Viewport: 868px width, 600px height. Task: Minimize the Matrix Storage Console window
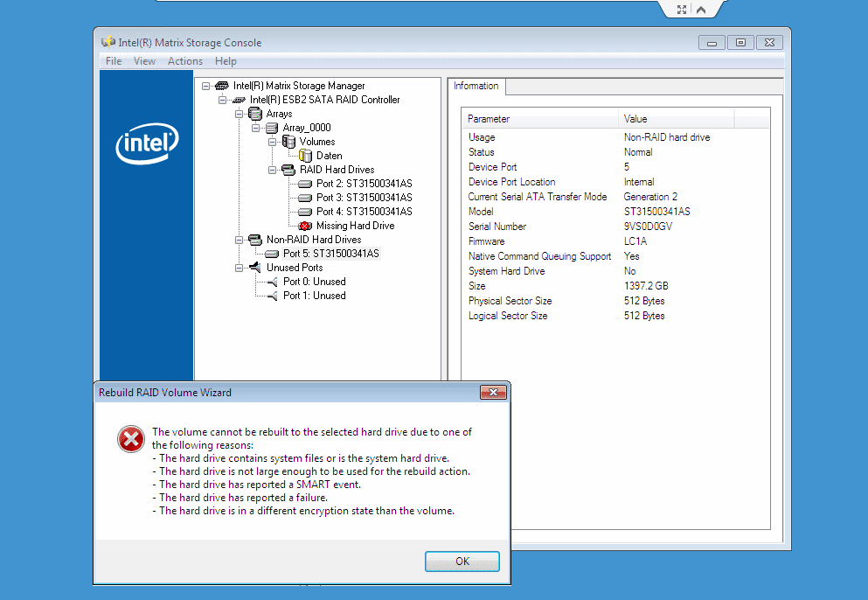[x=712, y=43]
